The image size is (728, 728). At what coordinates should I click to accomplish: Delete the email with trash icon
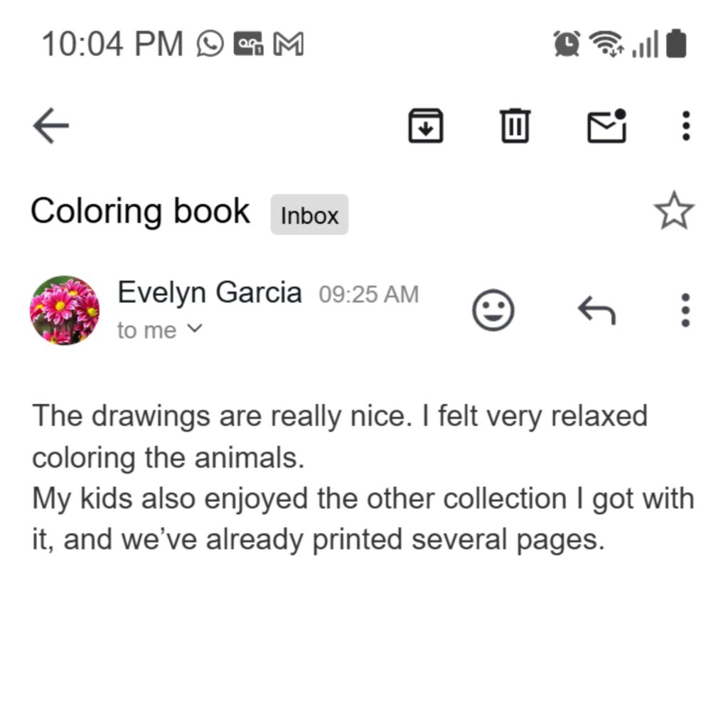[515, 126]
